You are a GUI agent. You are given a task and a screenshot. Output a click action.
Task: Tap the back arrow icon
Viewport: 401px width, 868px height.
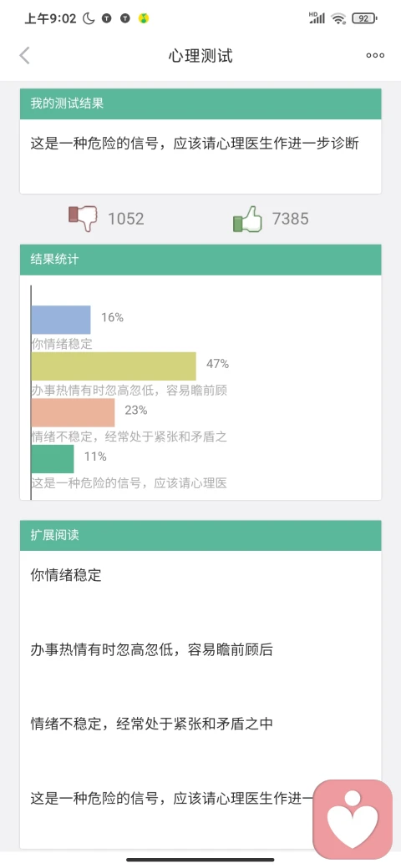(24, 55)
